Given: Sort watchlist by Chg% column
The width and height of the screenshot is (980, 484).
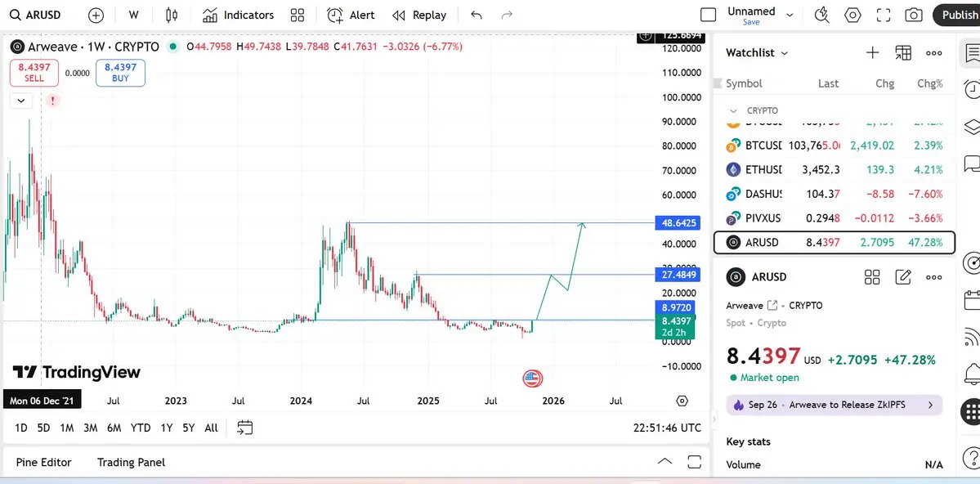Looking at the screenshot, I should pyautogui.click(x=930, y=83).
